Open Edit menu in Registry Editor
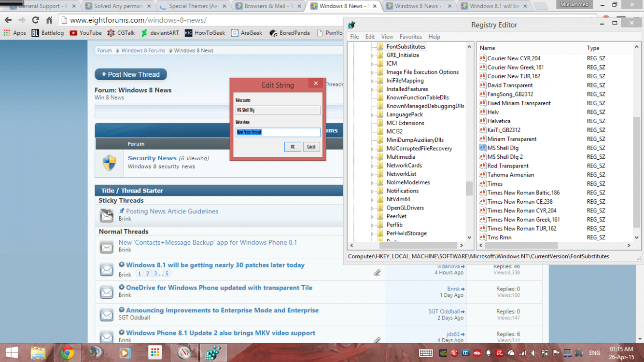Viewport: 644px width, 362px height. point(370,37)
